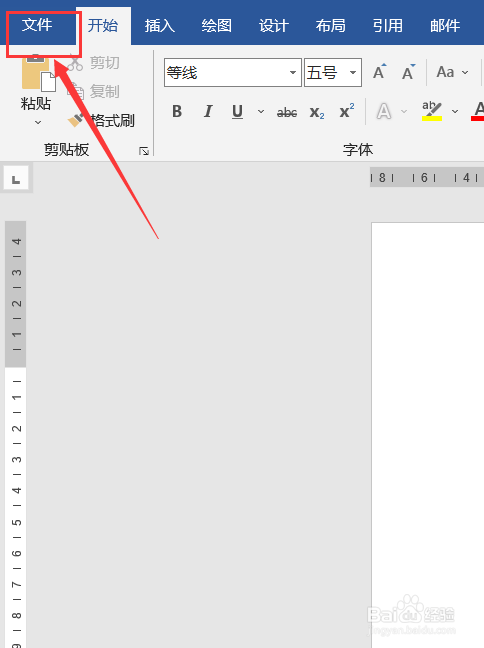Click the vertical ruler
Screen dimensions: 484x648
click(16, 434)
